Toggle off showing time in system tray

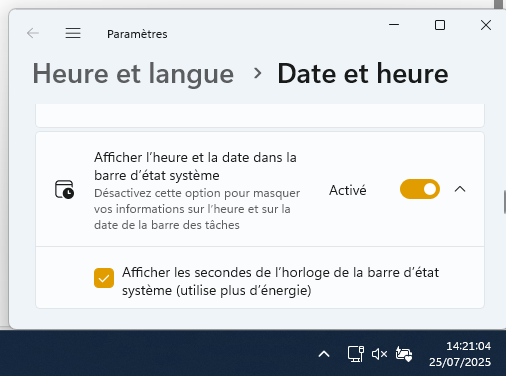(x=420, y=189)
